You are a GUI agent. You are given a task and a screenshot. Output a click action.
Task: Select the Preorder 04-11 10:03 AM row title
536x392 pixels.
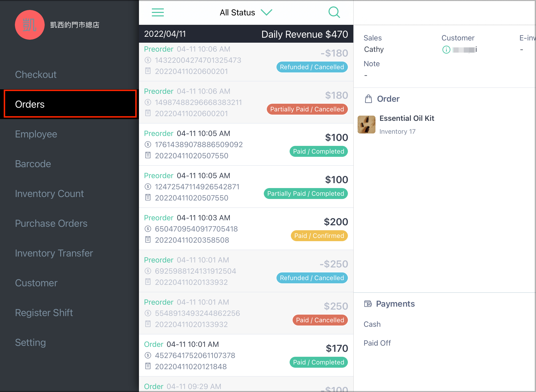coord(187,218)
